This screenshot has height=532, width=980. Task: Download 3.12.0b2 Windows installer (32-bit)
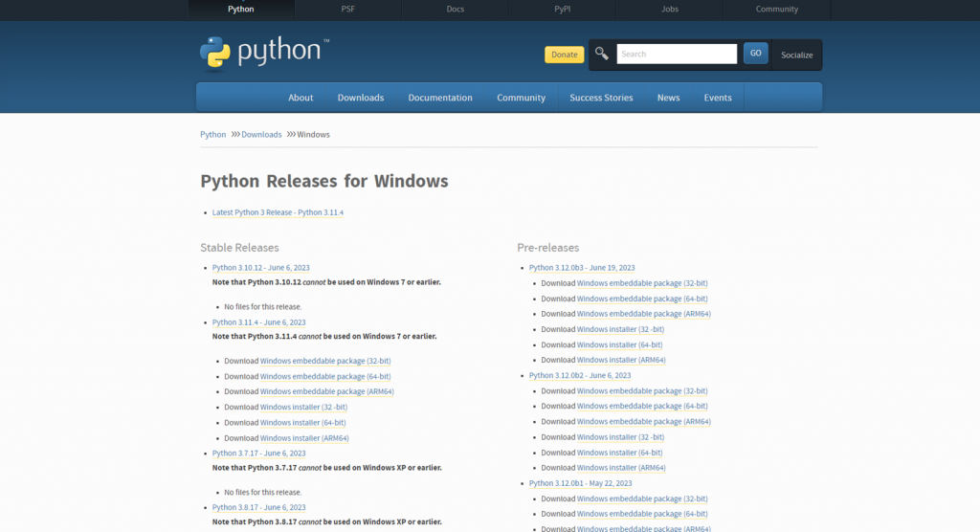tap(620, 437)
